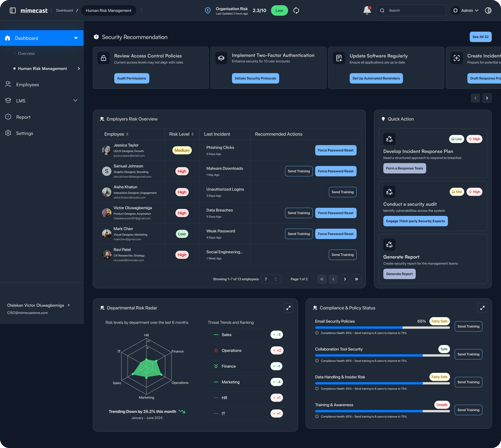
Task: Open Employees in the sidebar
Action: click(28, 84)
